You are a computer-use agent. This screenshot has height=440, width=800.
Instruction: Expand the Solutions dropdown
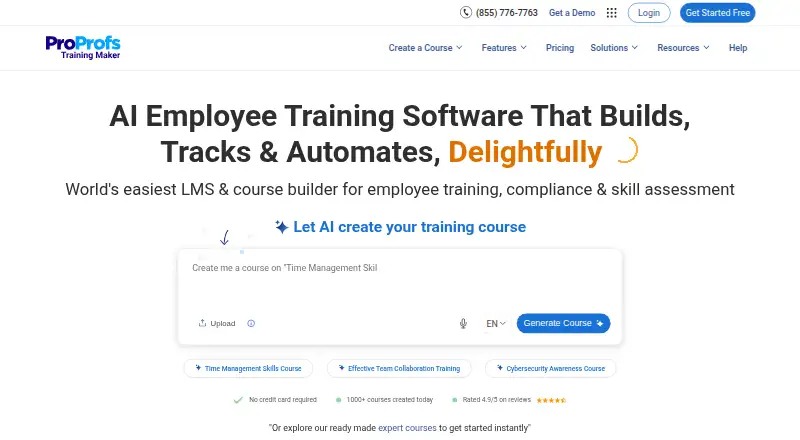click(614, 47)
